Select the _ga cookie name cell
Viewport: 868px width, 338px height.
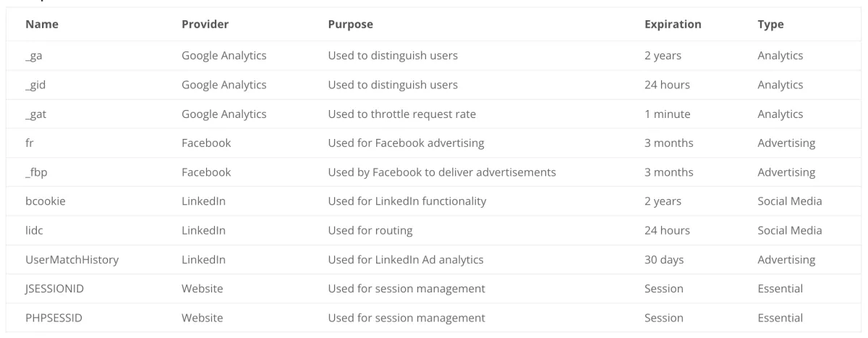[33, 56]
